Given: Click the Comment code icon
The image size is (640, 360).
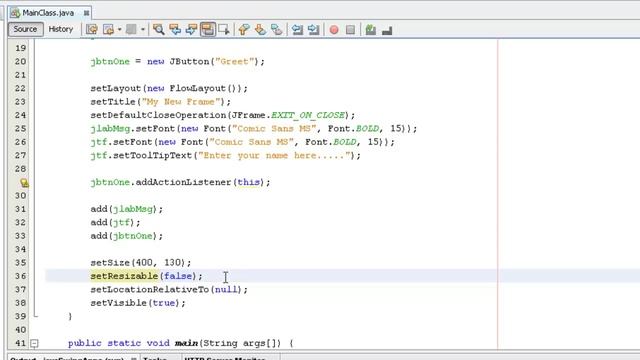Looking at the screenshot, I should 371,29.
